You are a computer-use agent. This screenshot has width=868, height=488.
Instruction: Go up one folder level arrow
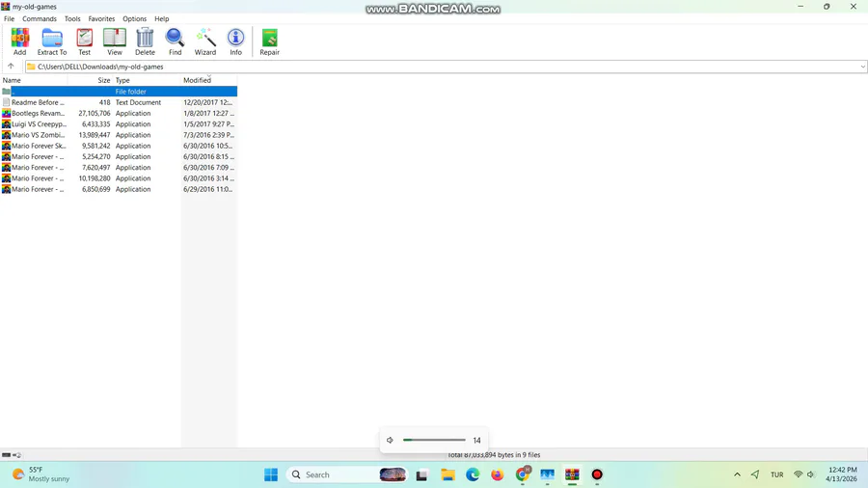coord(11,67)
